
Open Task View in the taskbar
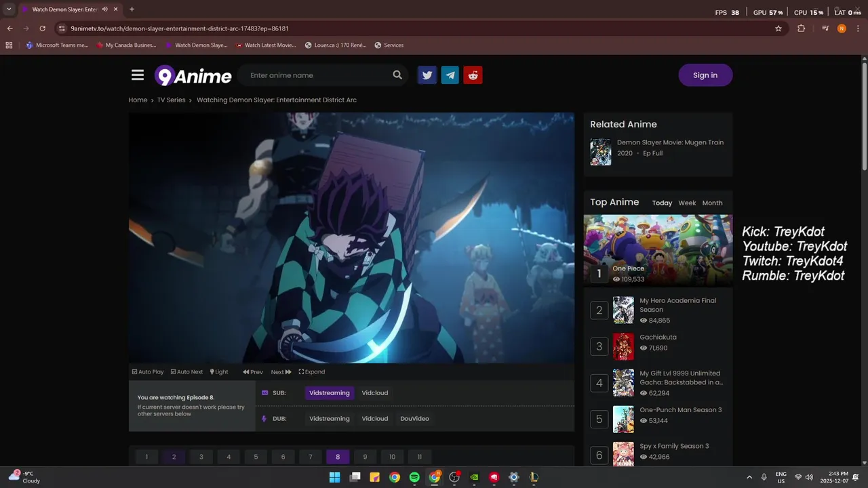coord(355,477)
